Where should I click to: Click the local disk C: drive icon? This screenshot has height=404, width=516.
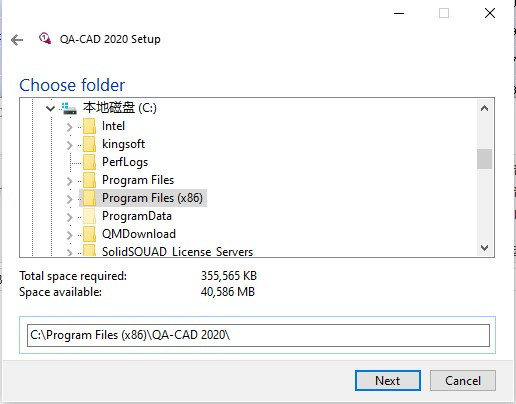[x=69, y=108]
